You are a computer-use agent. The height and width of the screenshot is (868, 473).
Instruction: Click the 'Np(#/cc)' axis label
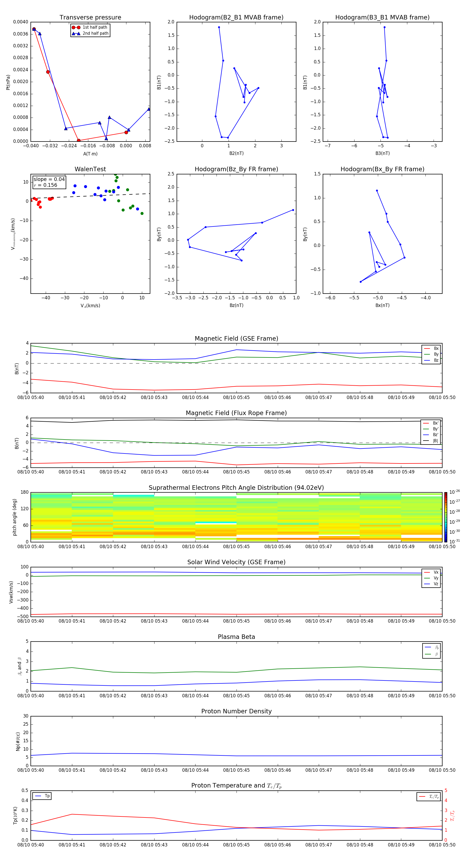tap(18, 741)
